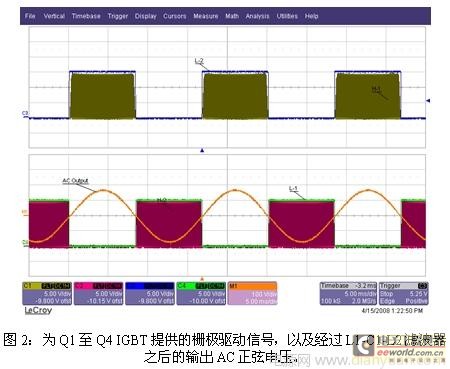Open the Vertical menu

click(54, 16)
